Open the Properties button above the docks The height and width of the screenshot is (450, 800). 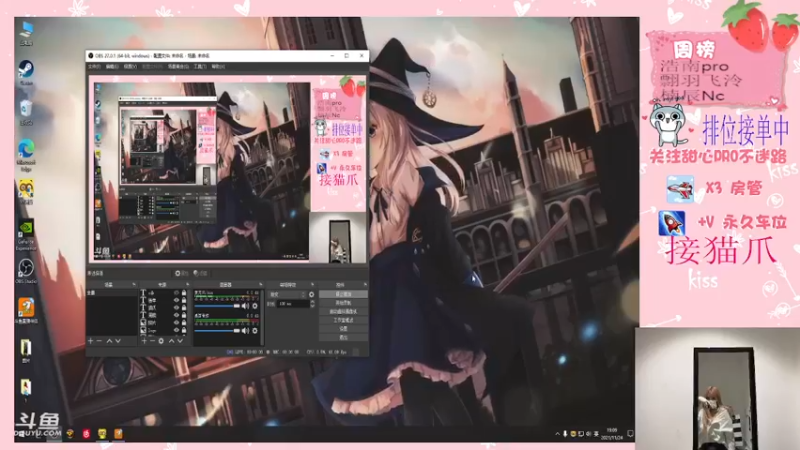(182, 273)
